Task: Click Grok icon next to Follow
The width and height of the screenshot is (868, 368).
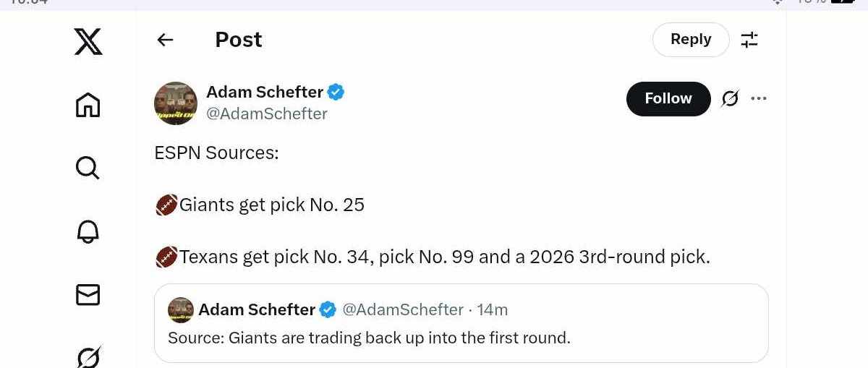Action: coord(730,98)
